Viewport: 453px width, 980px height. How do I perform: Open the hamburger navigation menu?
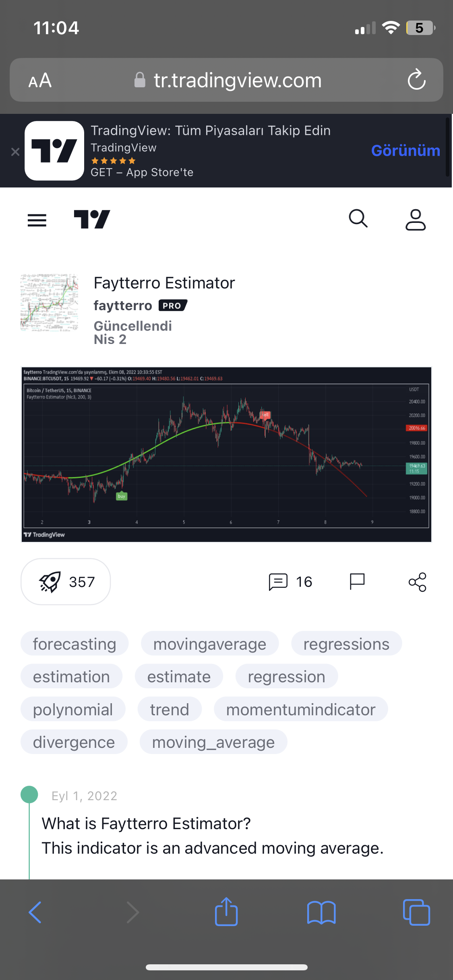pyautogui.click(x=37, y=220)
